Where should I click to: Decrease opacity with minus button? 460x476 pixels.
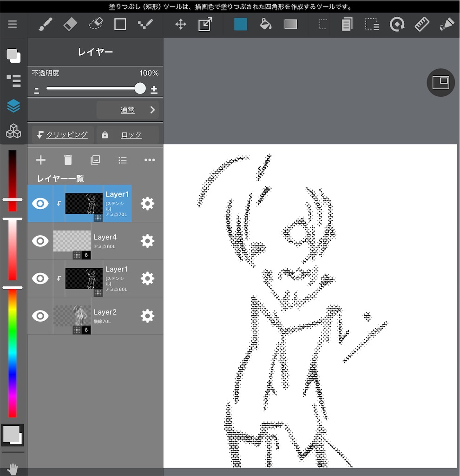point(37,90)
